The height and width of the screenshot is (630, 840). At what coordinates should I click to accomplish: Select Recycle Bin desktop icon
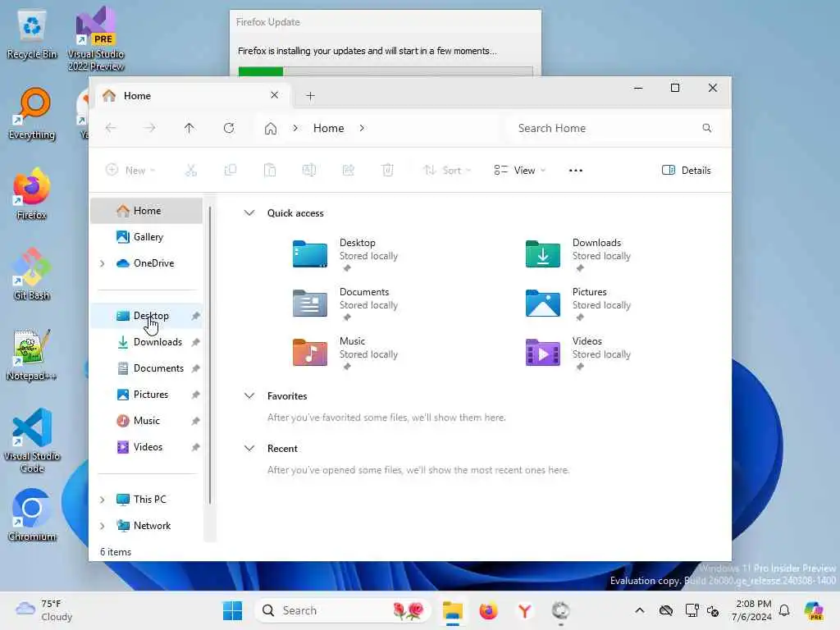[32, 35]
